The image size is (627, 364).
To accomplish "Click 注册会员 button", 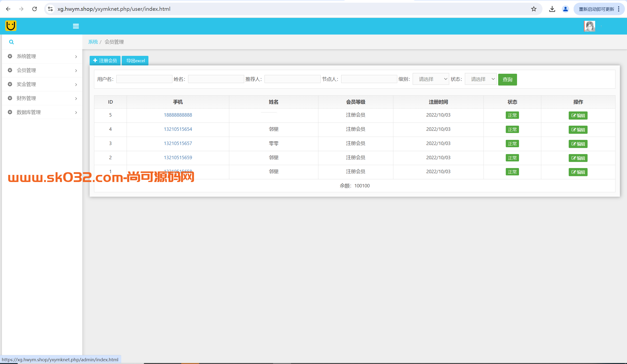I will pos(105,61).
